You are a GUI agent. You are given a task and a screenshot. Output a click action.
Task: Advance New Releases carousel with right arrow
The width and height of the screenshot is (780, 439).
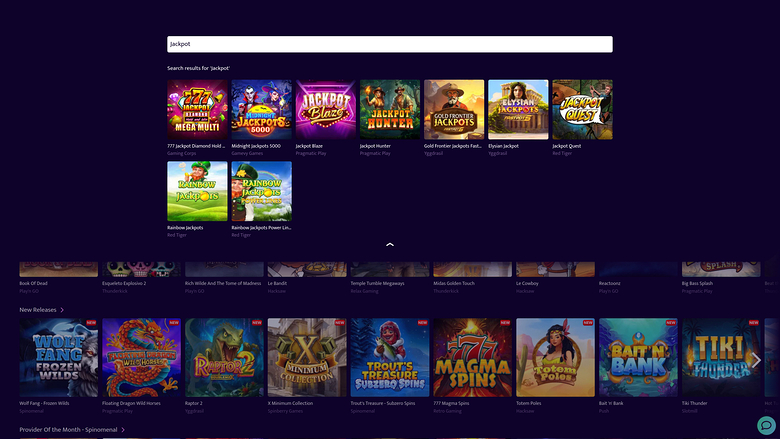tap(756, 360)
